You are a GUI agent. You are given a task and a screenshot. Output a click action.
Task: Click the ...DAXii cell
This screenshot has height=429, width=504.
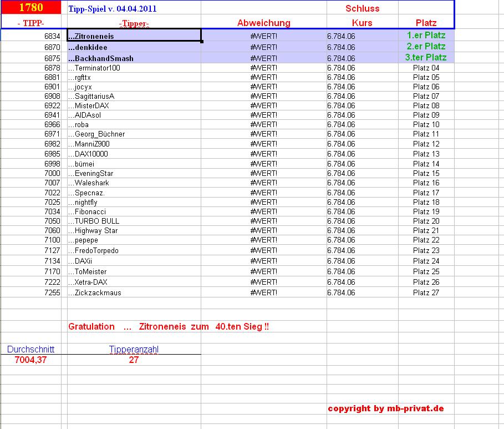[x=134, y=261]
